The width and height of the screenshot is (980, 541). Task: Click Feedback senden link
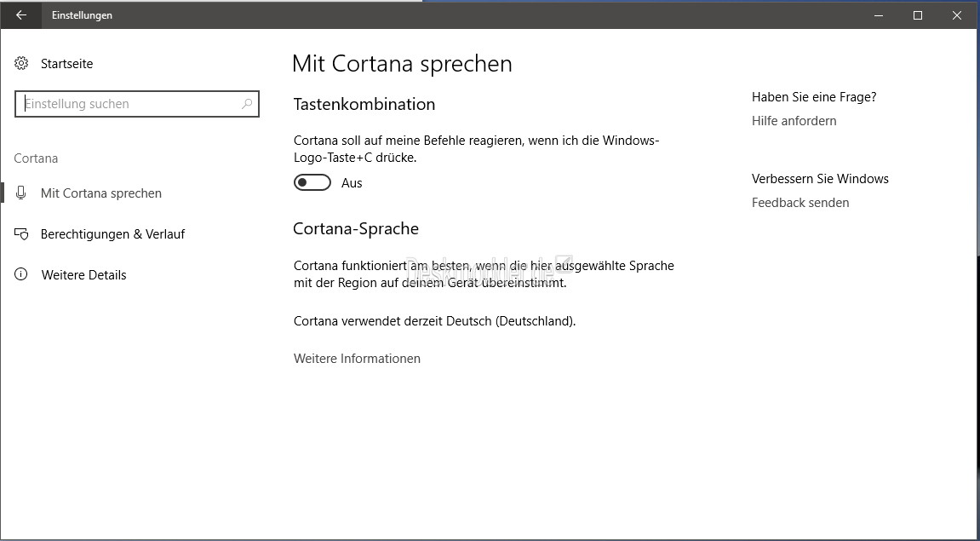click(800, 203)
